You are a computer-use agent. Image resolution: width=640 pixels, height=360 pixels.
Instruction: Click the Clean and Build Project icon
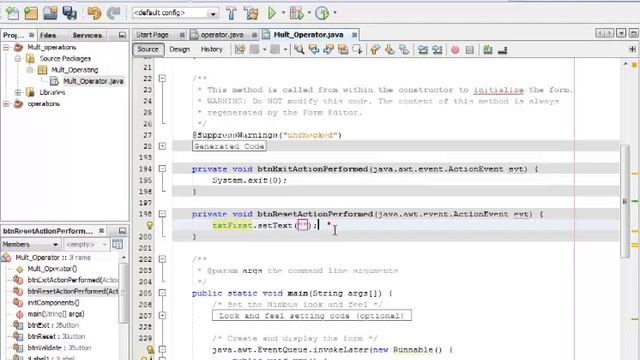(x=251, y=13)
